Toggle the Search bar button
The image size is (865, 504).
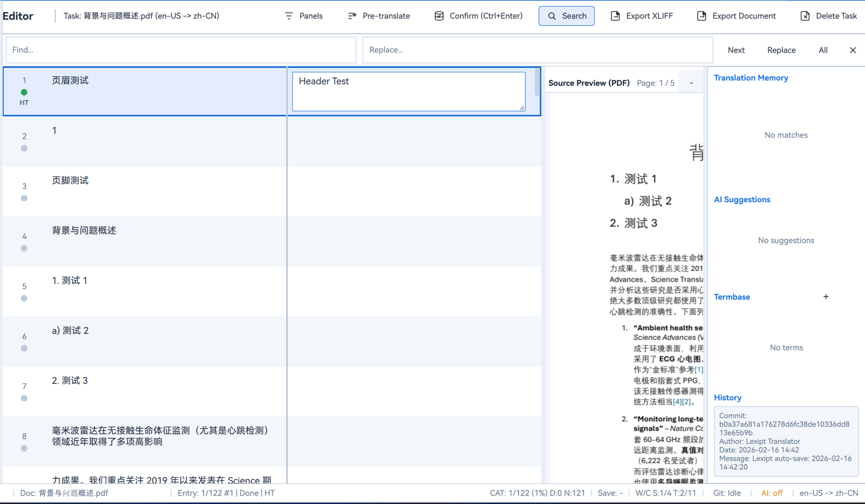click(x=567, y=16)
